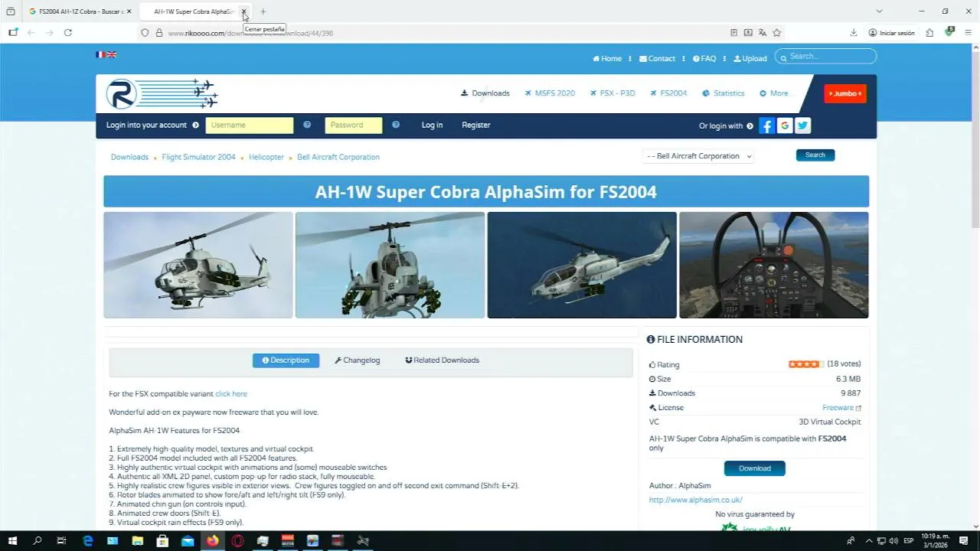Open the FAQ link in top bar

(x=704, y=58)
